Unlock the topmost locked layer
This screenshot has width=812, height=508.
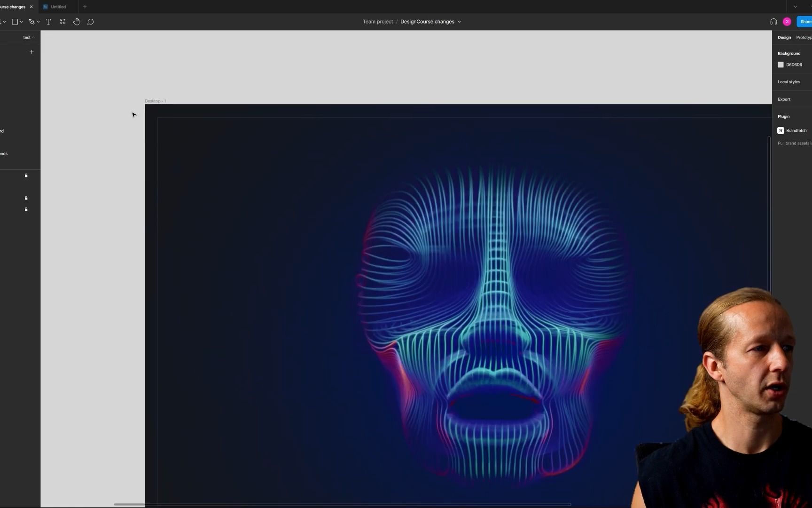26,175
